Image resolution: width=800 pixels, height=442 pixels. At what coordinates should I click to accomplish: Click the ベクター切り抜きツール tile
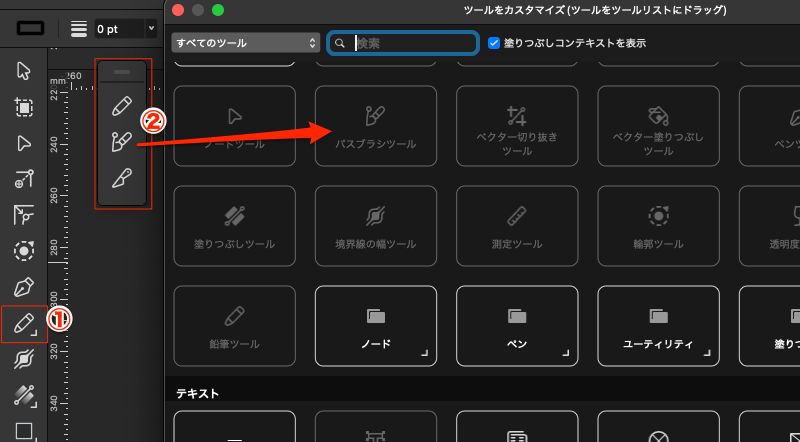click(517, 126)
